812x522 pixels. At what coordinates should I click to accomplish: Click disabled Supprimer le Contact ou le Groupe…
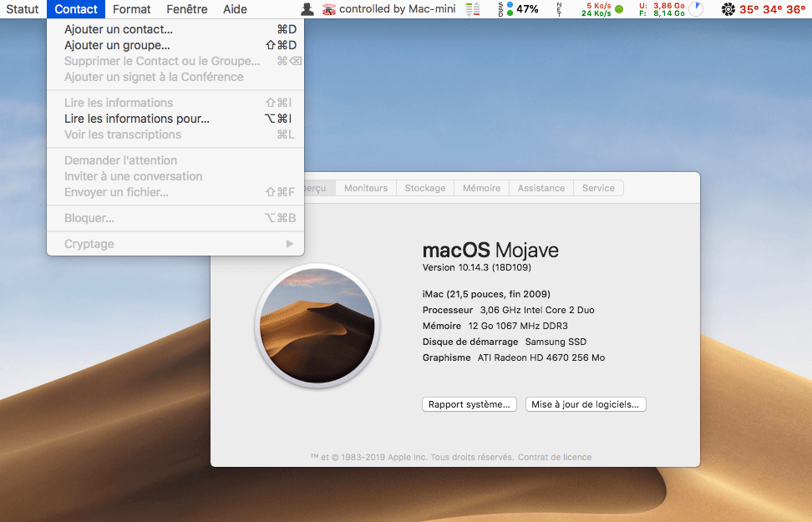[175, 61]
